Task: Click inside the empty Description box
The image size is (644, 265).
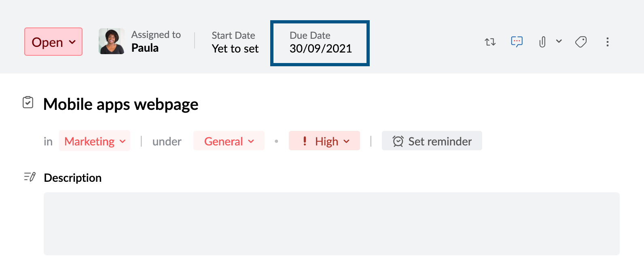Action: click(331, 223)
